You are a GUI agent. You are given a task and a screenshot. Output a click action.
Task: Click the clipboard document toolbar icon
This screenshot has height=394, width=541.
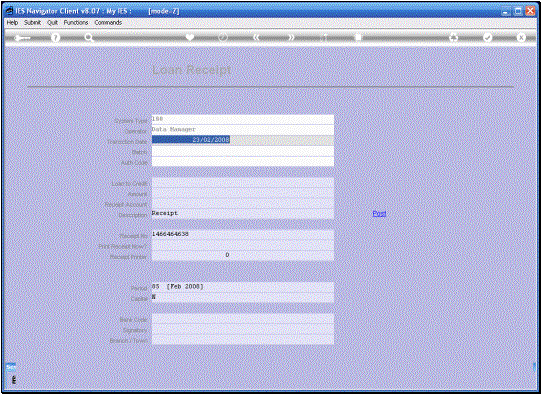pos(358,37)
